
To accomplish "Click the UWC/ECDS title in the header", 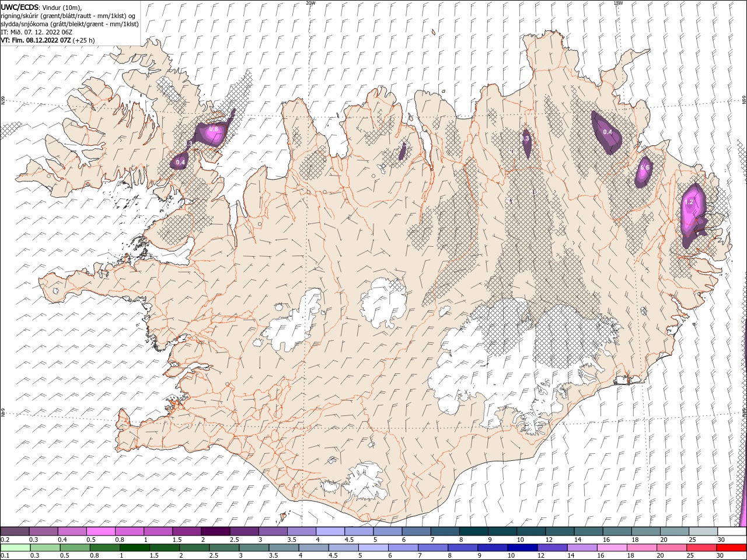I will pos(20,7).
